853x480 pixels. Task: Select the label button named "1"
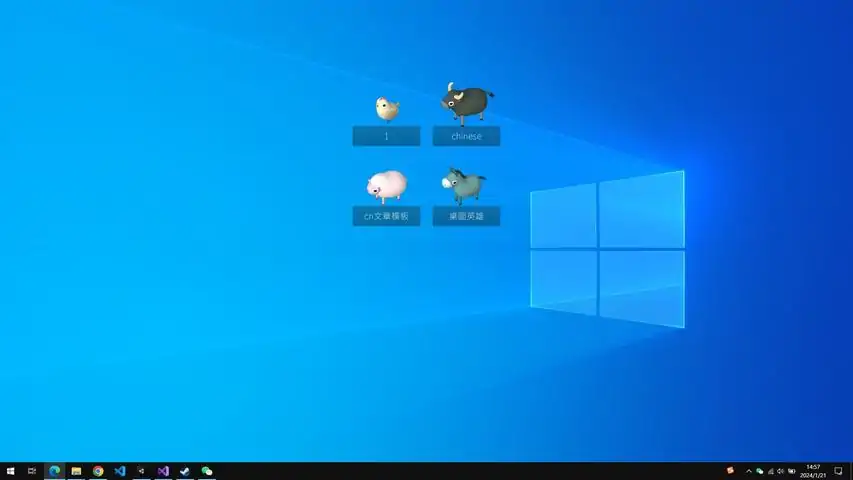point(386,136)
